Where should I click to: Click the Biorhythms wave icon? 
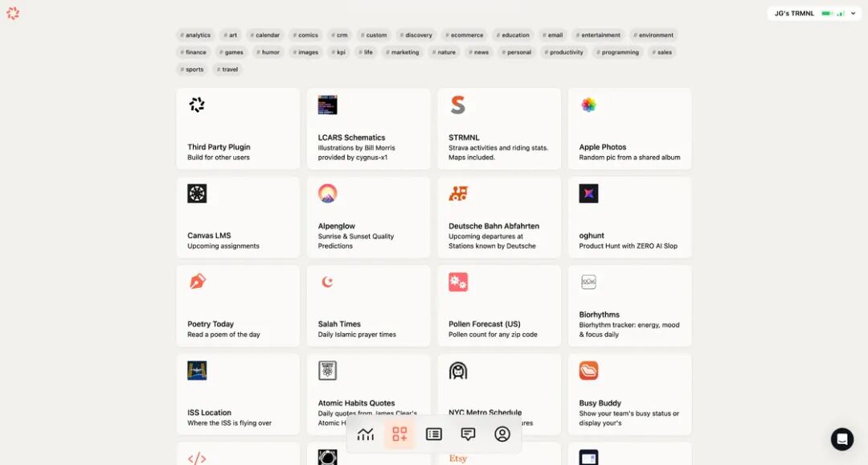pyautogui.click(x=588, y=282)
